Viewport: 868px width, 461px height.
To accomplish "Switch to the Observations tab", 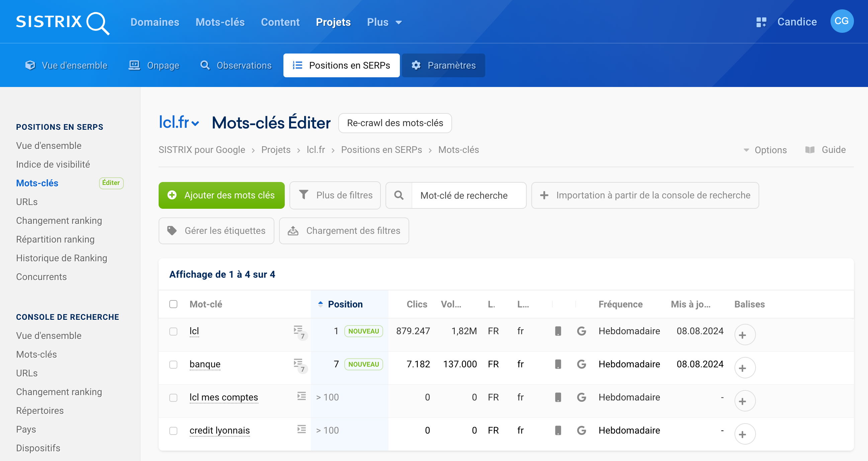I will [236, 65].
